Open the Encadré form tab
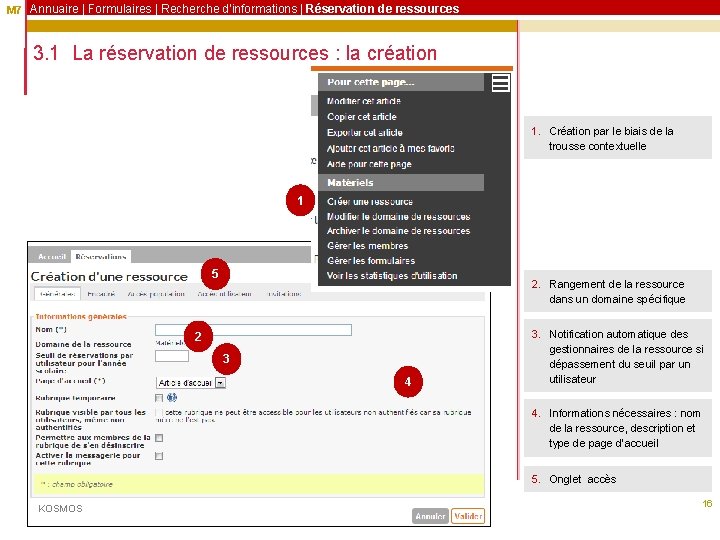Viewport: 720px width, 540px height. (x=101, y=294)
